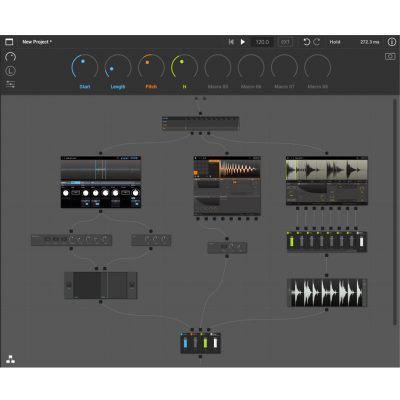Click the redo arrow icon
The width and height of the screenshot is (400, 400).
point(317,42)
